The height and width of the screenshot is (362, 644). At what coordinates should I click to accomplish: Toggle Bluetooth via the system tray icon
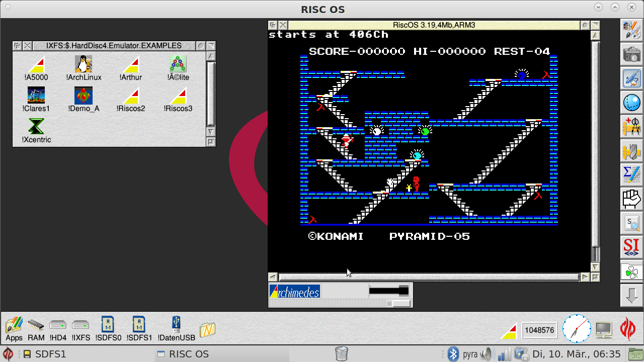click(x=453, y=354)
